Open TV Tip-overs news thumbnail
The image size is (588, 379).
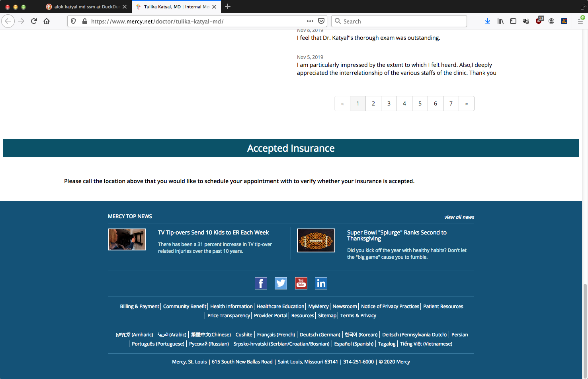pos(127,239)
